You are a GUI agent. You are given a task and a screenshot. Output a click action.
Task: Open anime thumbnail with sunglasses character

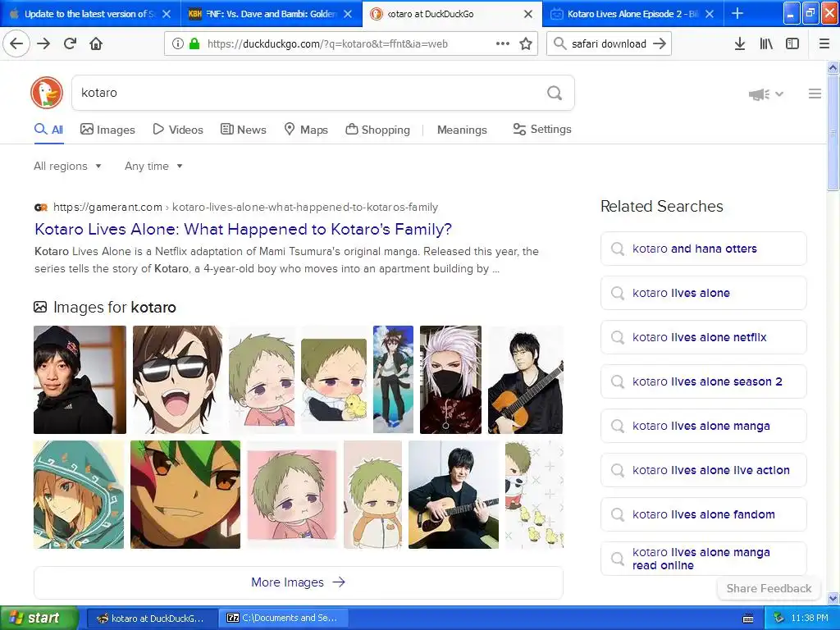pyautogui.click(x=177, y=379)
